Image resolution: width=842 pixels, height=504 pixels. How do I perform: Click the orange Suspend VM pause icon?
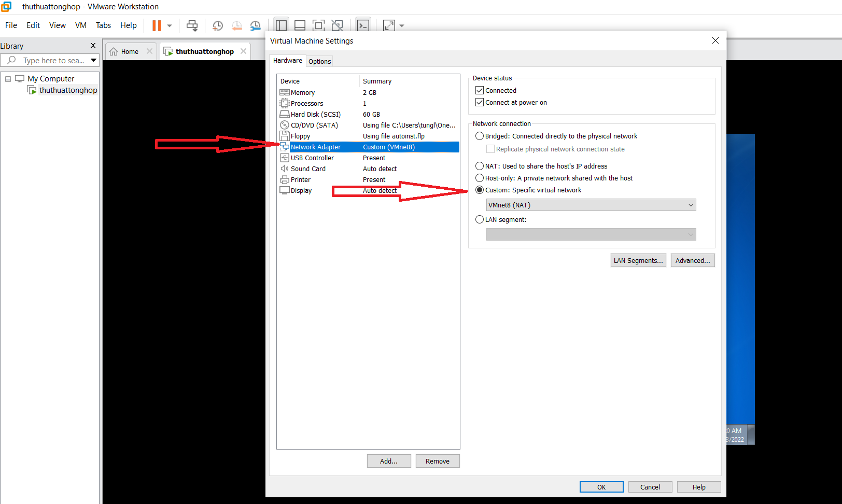click(x=157, y=25)
